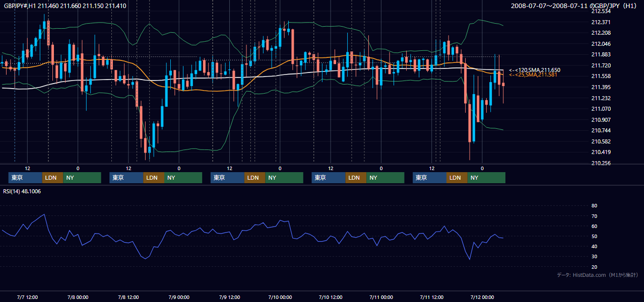
Task: Click RSI scale level 30
Action: (x=594, y=257)
